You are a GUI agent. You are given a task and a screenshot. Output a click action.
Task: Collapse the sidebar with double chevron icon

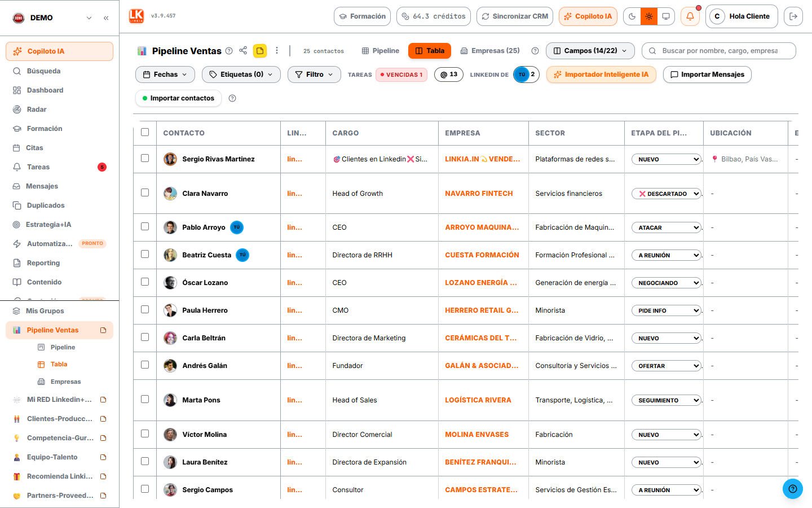(x=106, y=18)
